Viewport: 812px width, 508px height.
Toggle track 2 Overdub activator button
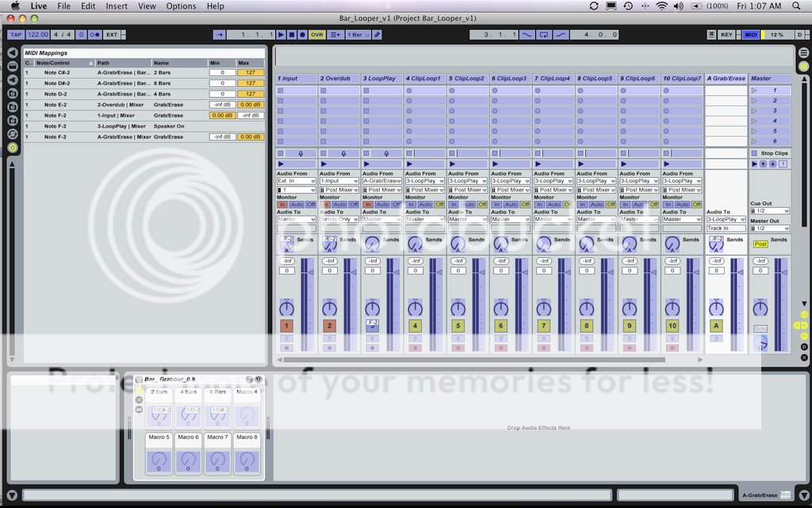click(x=329, y=326)
